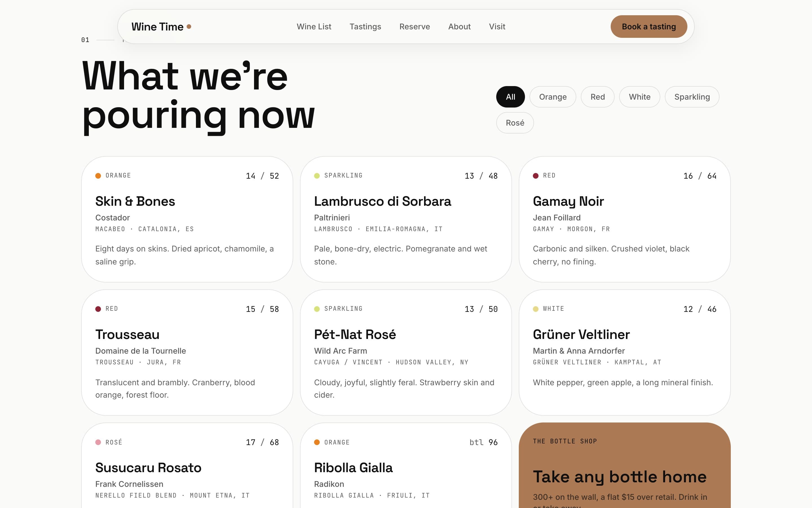Filter wines by Sparkling
Viewport: 812px width, 508px height.
click(692, 97)
